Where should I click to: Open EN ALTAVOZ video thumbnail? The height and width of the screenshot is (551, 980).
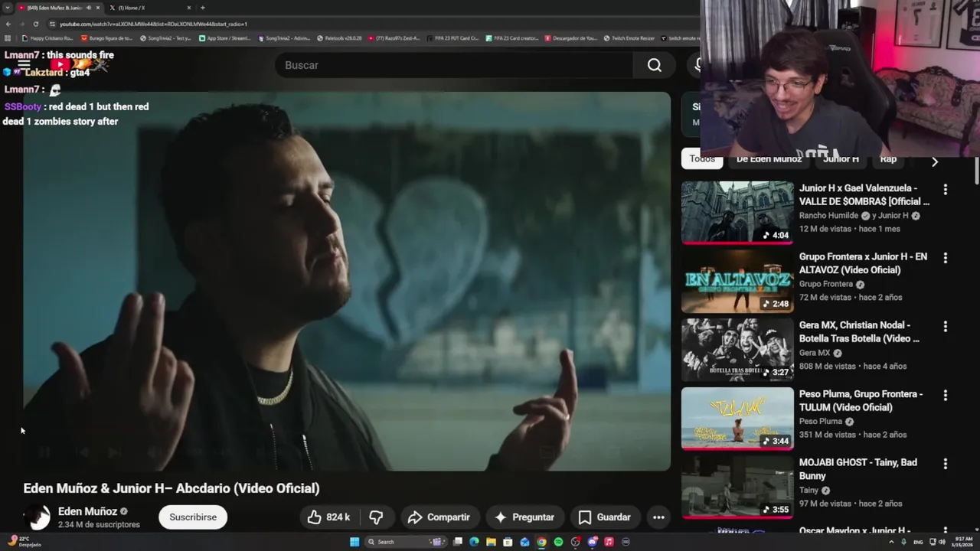[737, 281]
